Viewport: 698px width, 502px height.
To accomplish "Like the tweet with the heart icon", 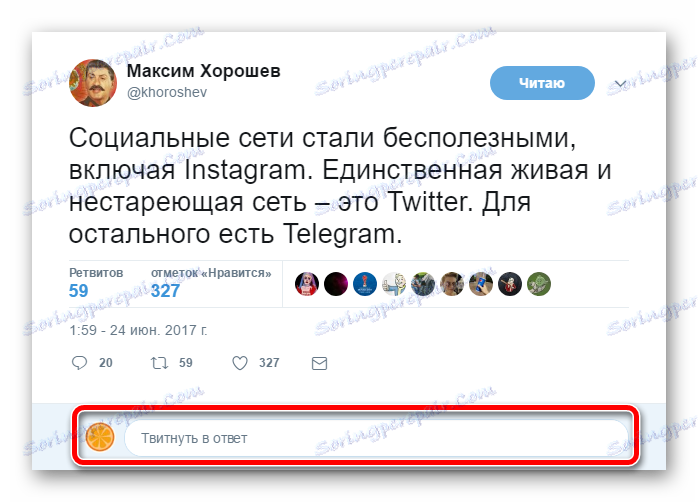I will point(240,363).
